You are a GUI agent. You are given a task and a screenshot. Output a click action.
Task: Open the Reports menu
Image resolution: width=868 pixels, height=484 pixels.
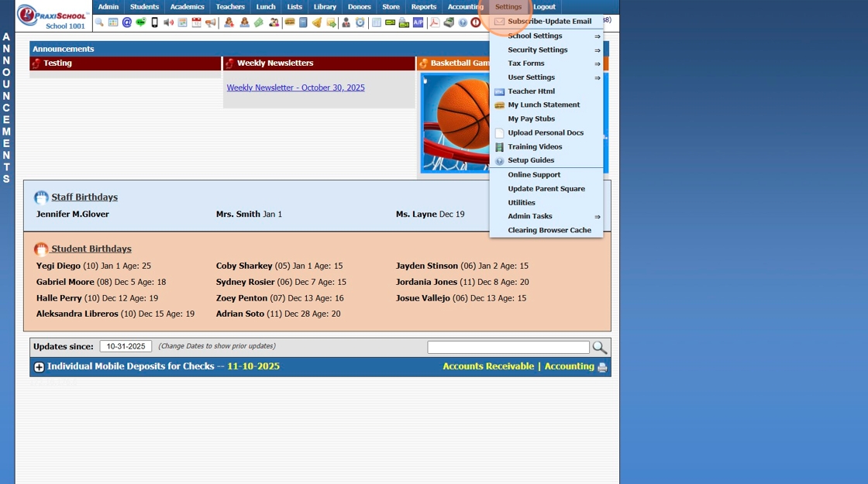pyautogui.click(x=424, y=7)
